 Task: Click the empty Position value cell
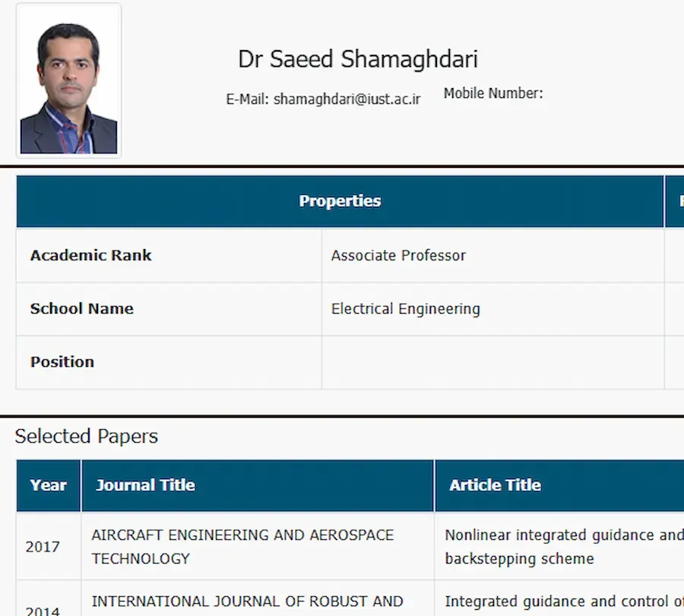[492, 362]
